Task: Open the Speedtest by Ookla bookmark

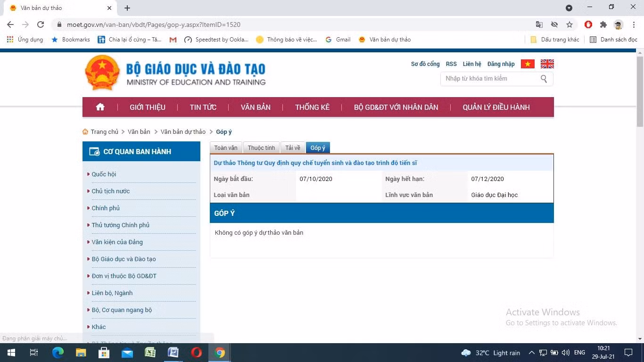Action: pos(216,40)
